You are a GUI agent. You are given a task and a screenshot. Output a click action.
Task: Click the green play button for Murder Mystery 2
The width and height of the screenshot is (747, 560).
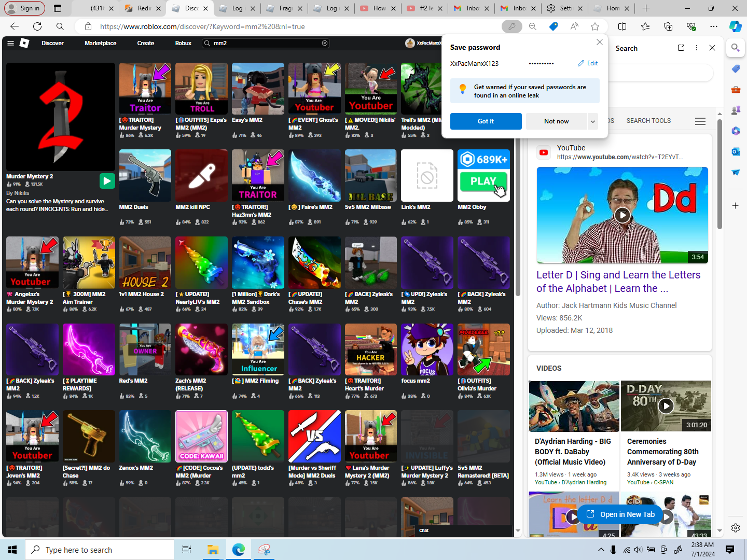pos(107,180)
